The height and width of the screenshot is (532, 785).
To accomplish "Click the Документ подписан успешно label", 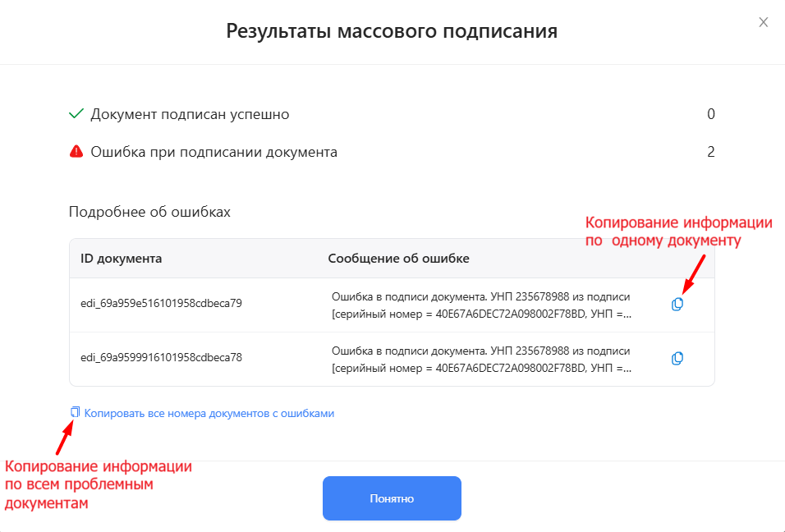I will pos(190,114).
